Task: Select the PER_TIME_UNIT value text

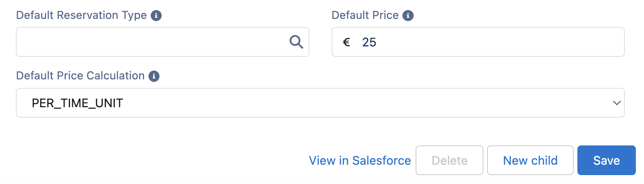Action: (77, 103)
